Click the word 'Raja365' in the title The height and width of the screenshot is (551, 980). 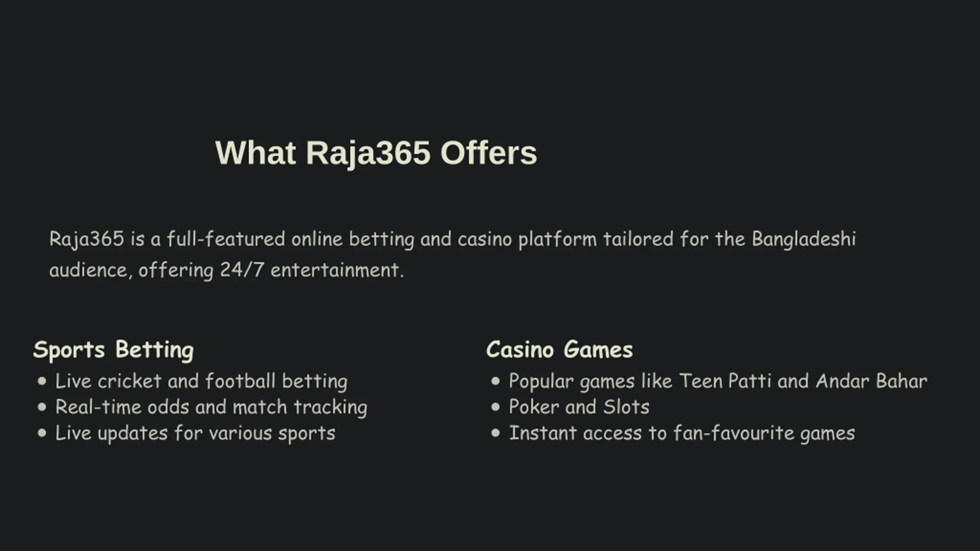[368, 154]
